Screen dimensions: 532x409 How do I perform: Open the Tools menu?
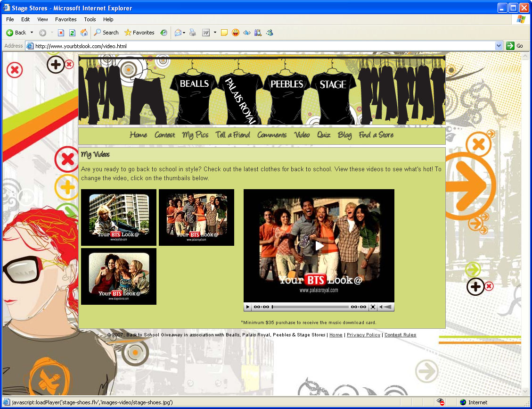pyautogui.click(x=90, y=19)
